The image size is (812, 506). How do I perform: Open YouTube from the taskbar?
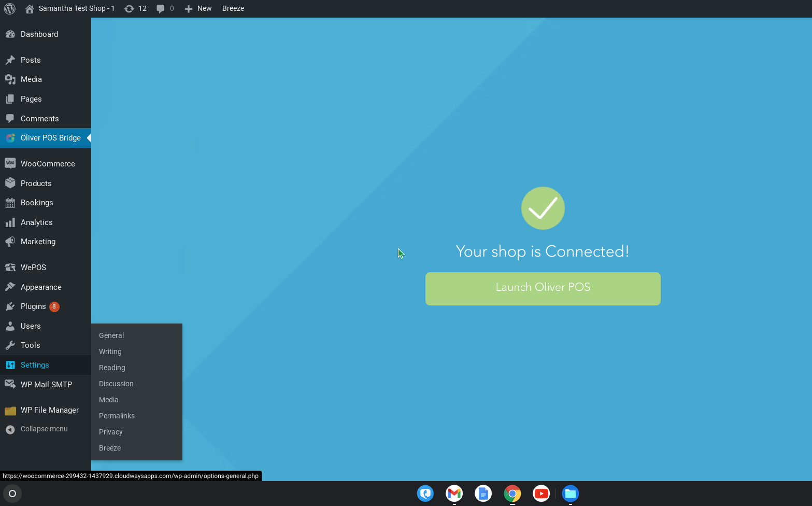542,494
